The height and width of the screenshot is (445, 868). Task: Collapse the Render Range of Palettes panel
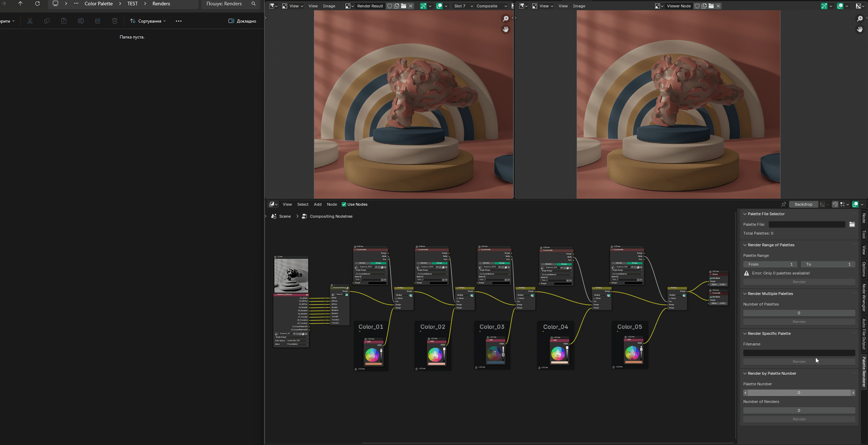745,245
